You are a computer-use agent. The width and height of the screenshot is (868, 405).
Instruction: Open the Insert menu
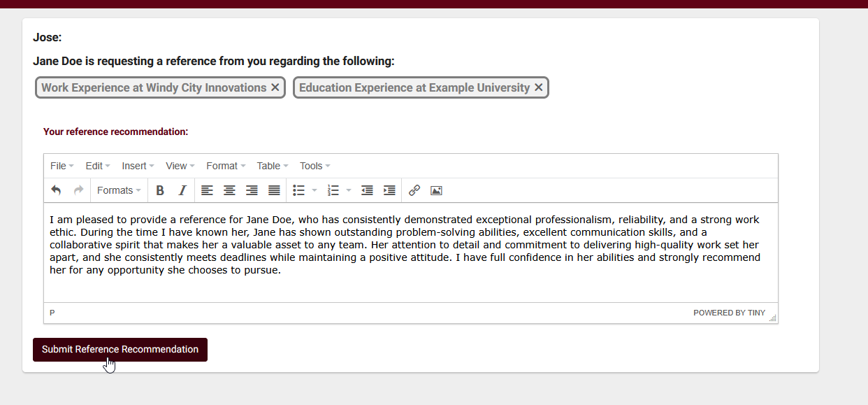tap(138, 166)
